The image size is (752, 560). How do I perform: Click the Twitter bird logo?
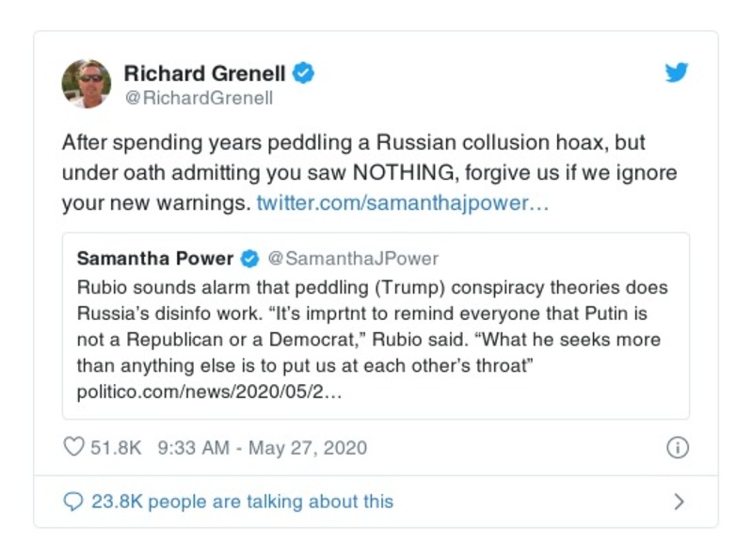pyautogui.click(x=677, y=73)
